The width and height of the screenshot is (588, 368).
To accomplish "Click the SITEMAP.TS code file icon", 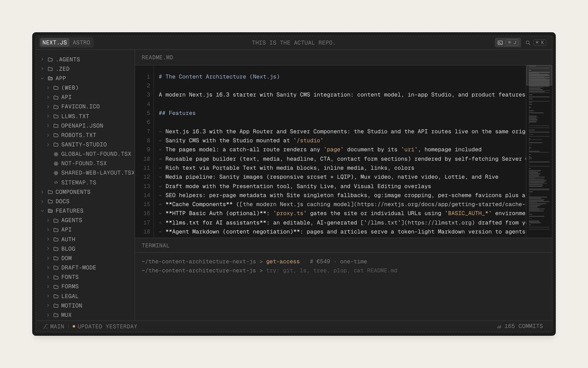I will pos(56,182).
